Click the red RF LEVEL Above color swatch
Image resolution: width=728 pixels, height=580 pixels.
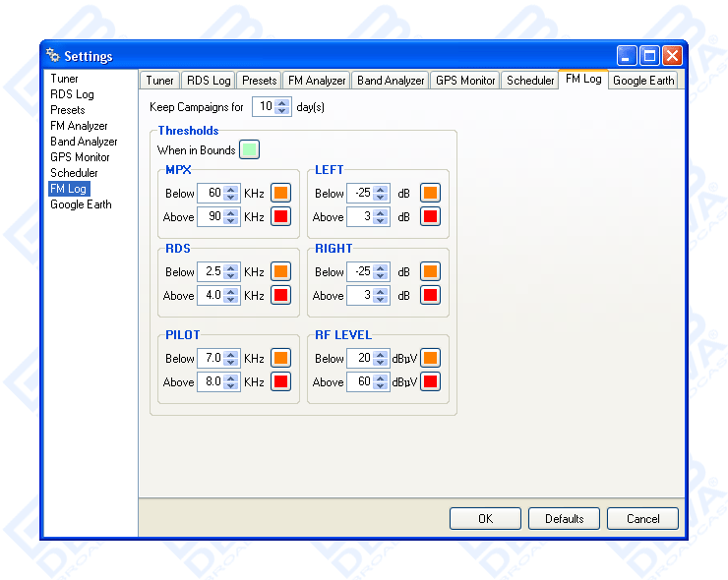point(430,381)
